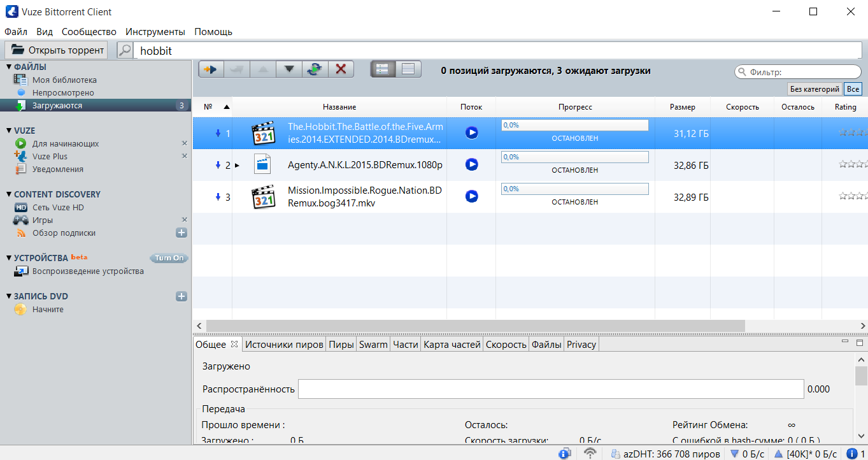Minimize the bottom details panel
Screen dimensions: 868x460
coord(844,342)
